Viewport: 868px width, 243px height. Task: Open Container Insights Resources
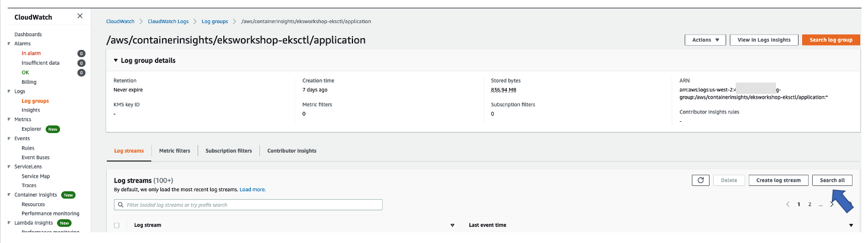(33, 204)
